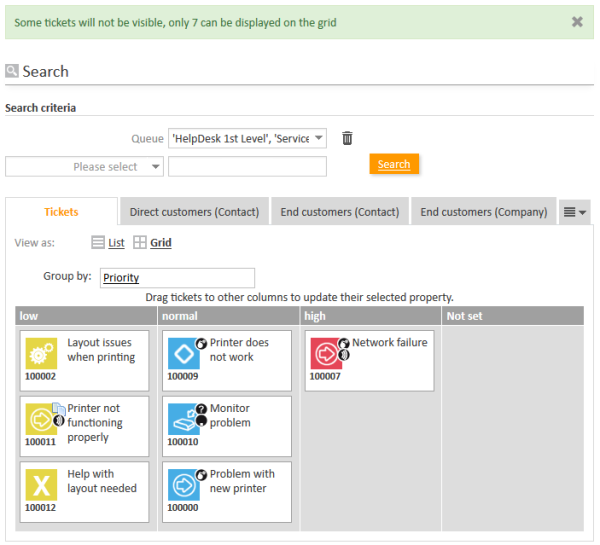Click the yellow gear icon of ticket 100002
Viewport: 600px width, 545px height.
pyautogui.click(x=41, y=353)
